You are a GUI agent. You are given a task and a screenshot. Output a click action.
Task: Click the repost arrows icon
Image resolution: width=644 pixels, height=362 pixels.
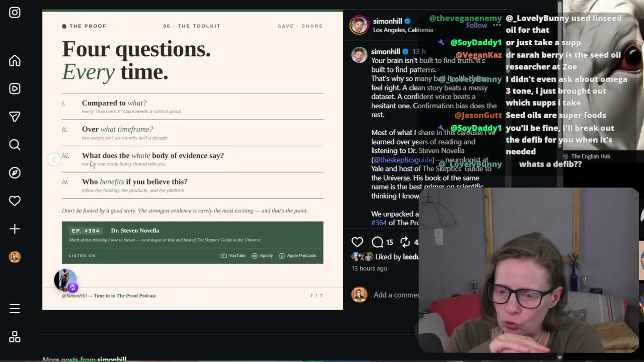click(405, 242)
